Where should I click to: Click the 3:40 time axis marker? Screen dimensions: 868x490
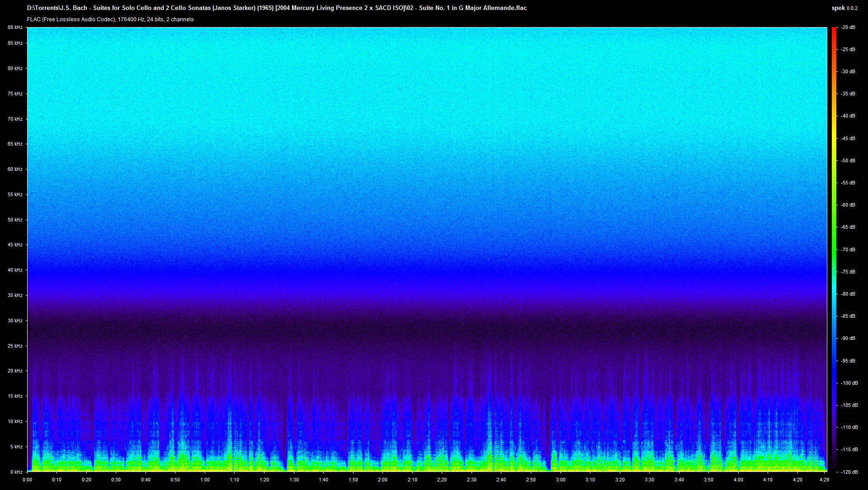point(679,480)
